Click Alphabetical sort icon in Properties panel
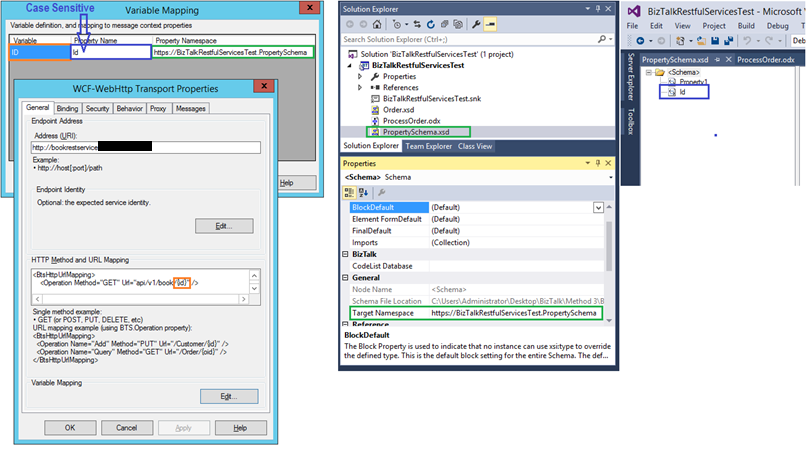The height and width of the screenshot is (468, 812). (364, 193)
